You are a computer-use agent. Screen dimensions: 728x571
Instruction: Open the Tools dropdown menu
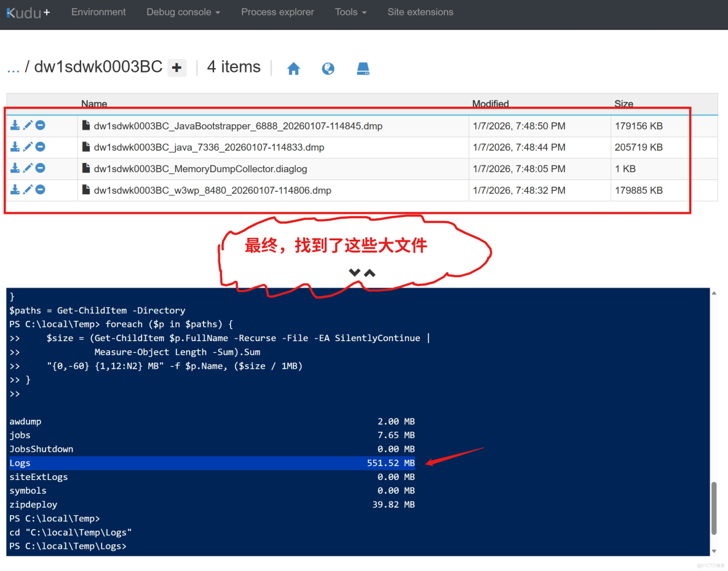point(350,12)
